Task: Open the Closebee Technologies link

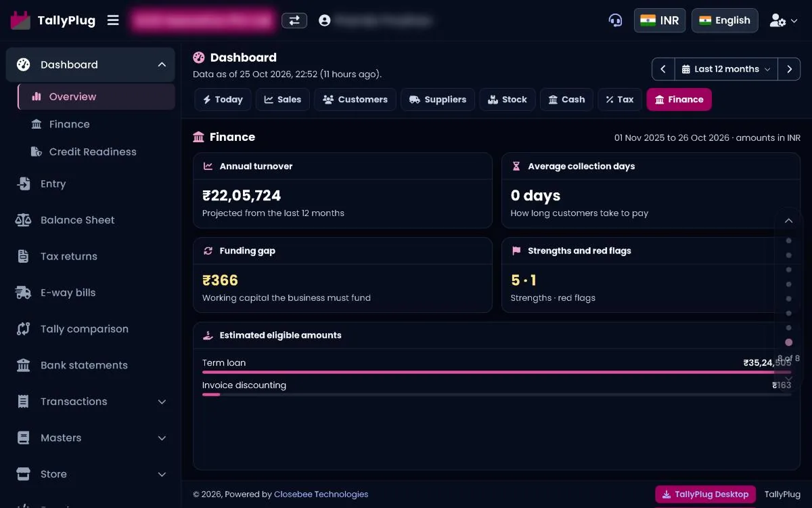Action: tap(321, 494)
